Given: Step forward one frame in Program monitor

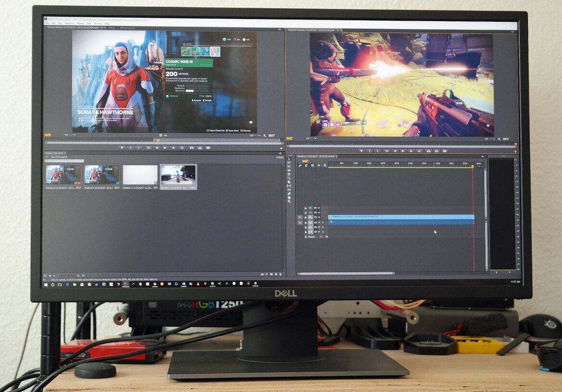Looking at the screenshot, I should coord(411,151).
